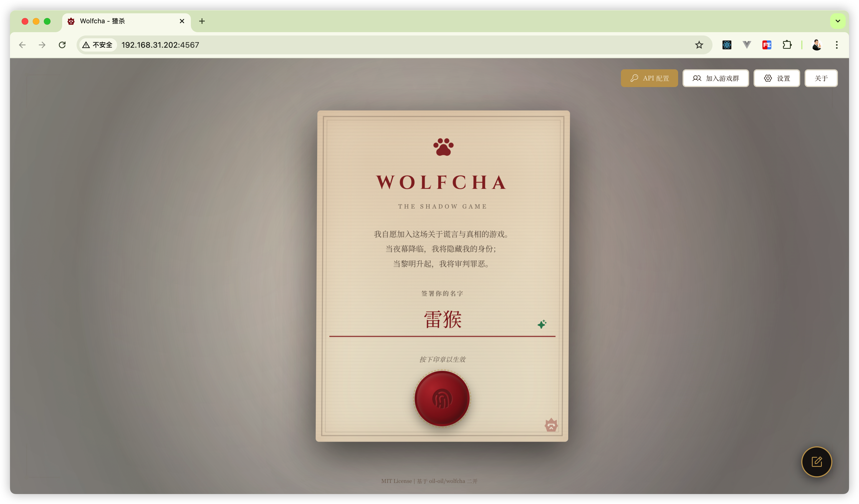This screenshot has height=504, width=859.
Task: Bookmark this page with the star
Action: (x=699, y=45)
